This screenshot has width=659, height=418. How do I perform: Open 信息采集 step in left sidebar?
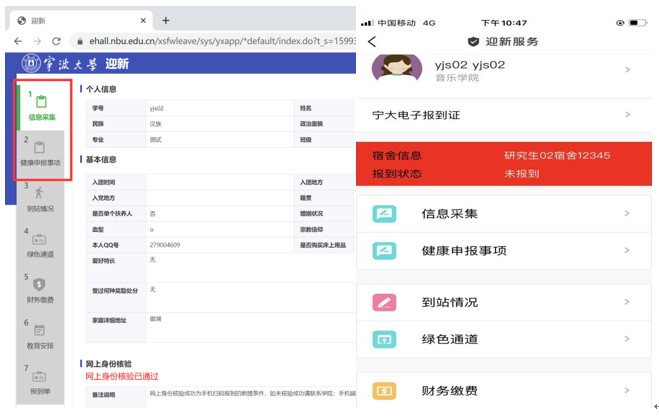(x=42, y=106)
